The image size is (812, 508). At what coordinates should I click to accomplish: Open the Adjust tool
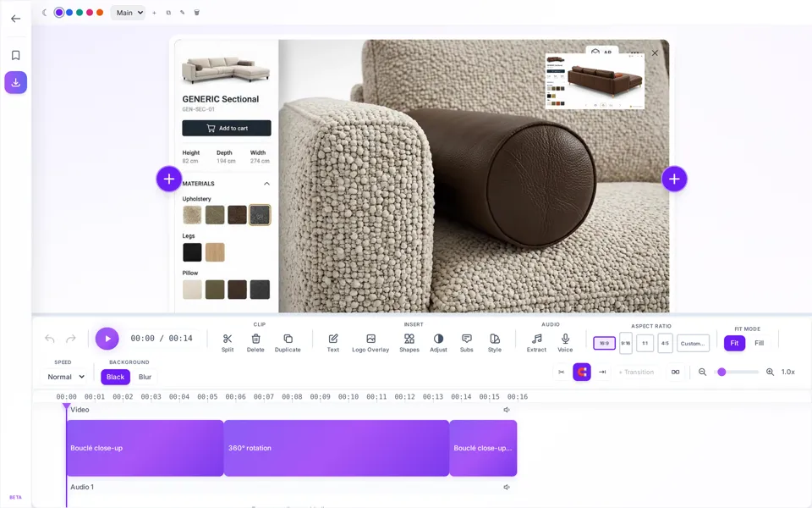pyautogui.click(x=438, y=343)
